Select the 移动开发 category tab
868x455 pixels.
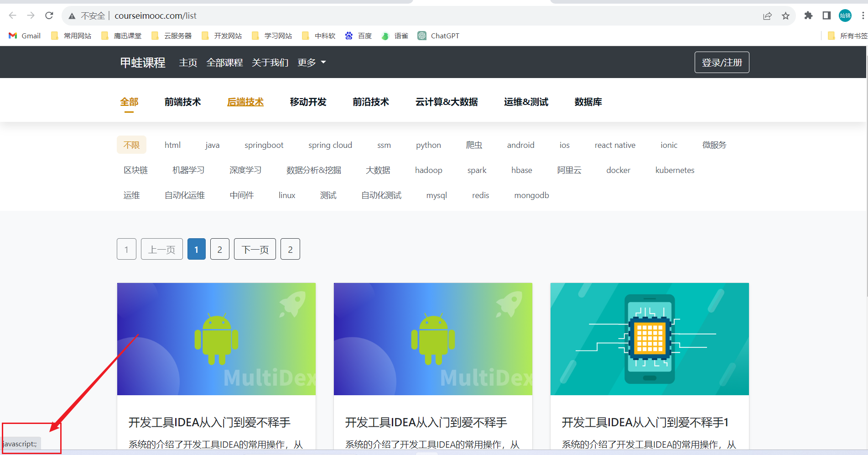point(307,102)
